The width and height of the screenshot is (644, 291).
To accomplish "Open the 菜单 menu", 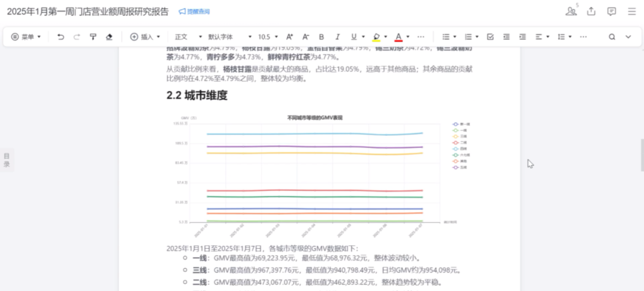I will click(x=26, y=37).
